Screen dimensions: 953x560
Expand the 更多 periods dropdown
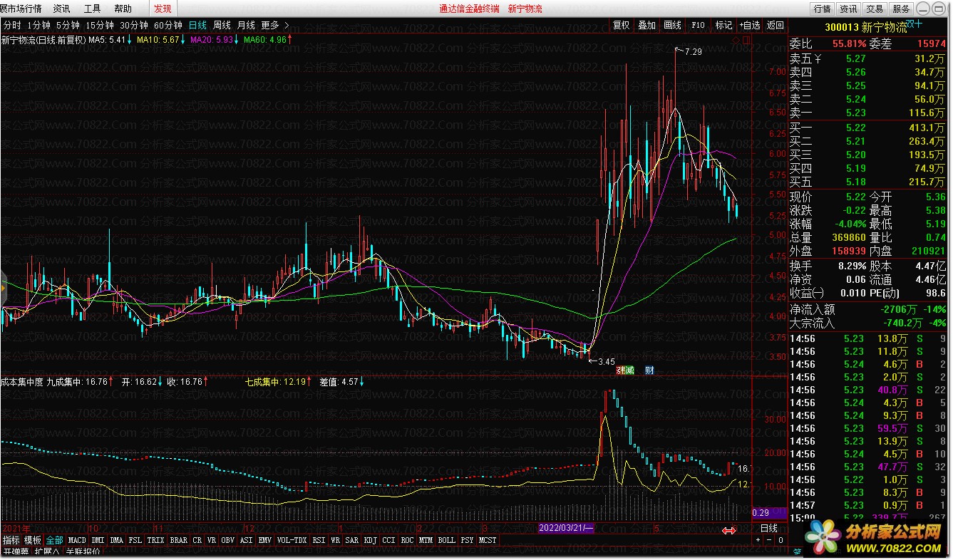(275, 25)
